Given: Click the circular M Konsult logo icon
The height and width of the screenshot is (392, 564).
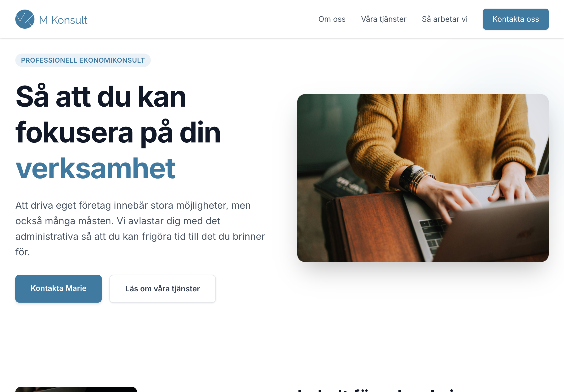Looking at the screenshot, I should coord(25,19).
